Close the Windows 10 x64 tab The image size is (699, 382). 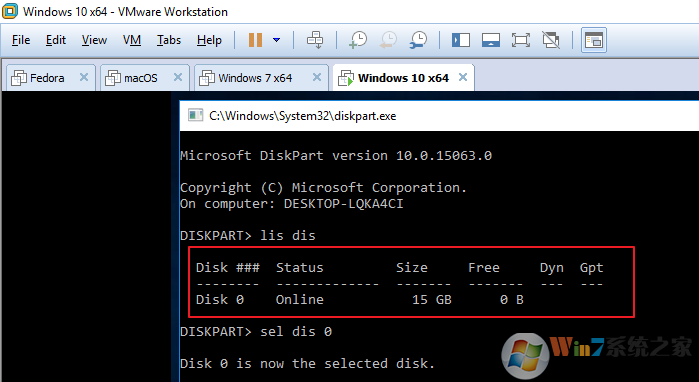point(463,77)
